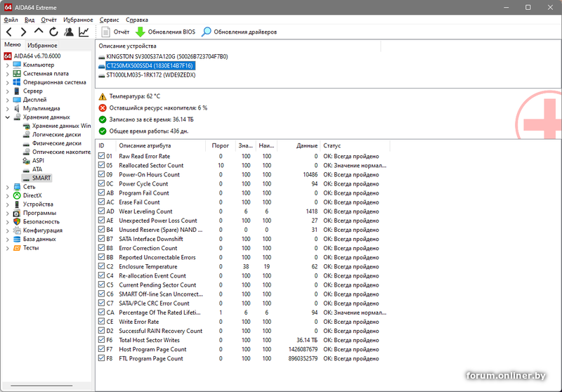Viewport: 562px width, 392px height.
Task: Toggle checkbox for Total Host Sector Writes
Action: point(102,340)
